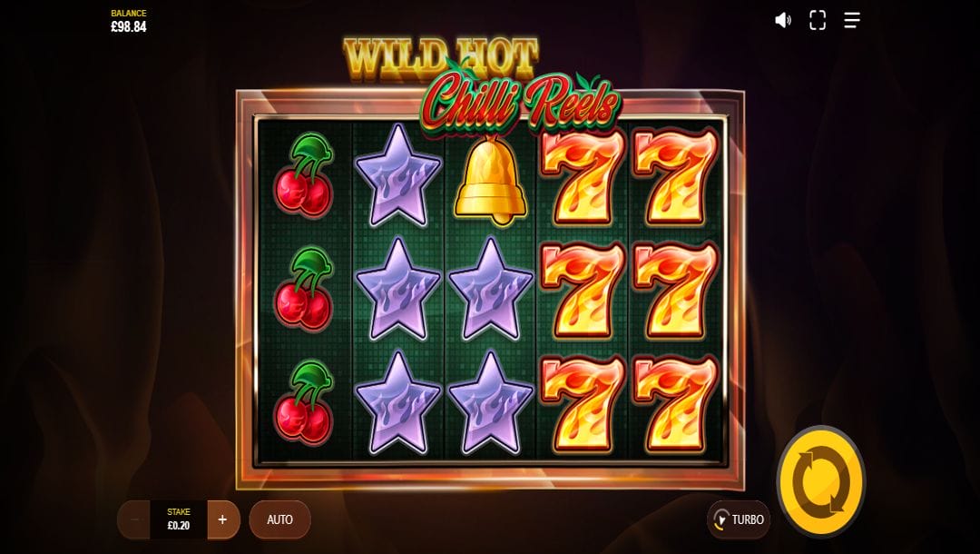The image size is (980, 554).
Task: Click the balance amount £98.84
Action: pyautogui.click(x=129, y=27)
